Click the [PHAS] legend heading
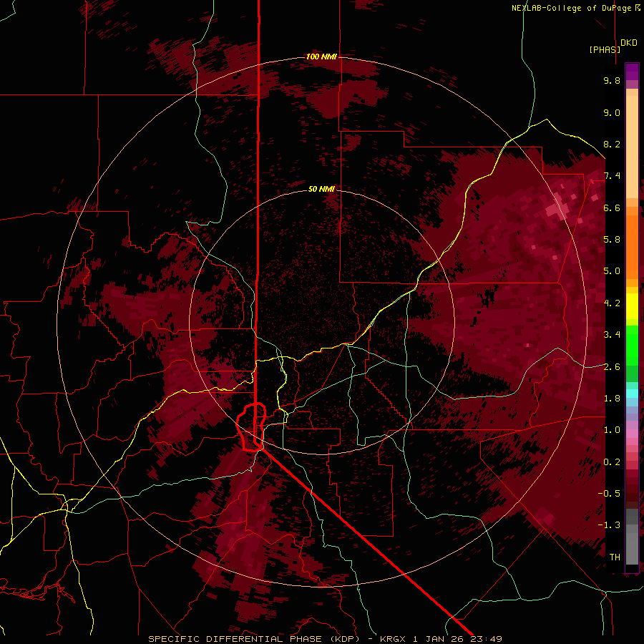This screenshot has width=644, height=644. pyautogui.click(x=605, y=50)
